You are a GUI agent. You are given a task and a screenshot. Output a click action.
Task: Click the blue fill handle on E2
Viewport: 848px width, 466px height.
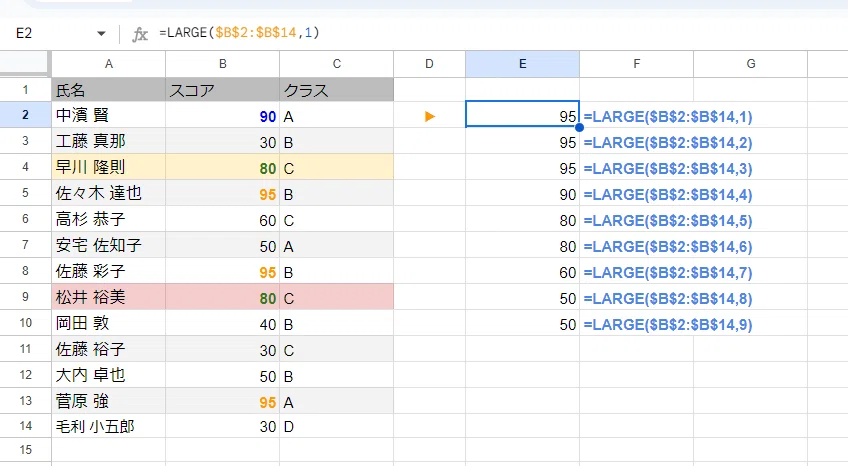click(579, 128)
